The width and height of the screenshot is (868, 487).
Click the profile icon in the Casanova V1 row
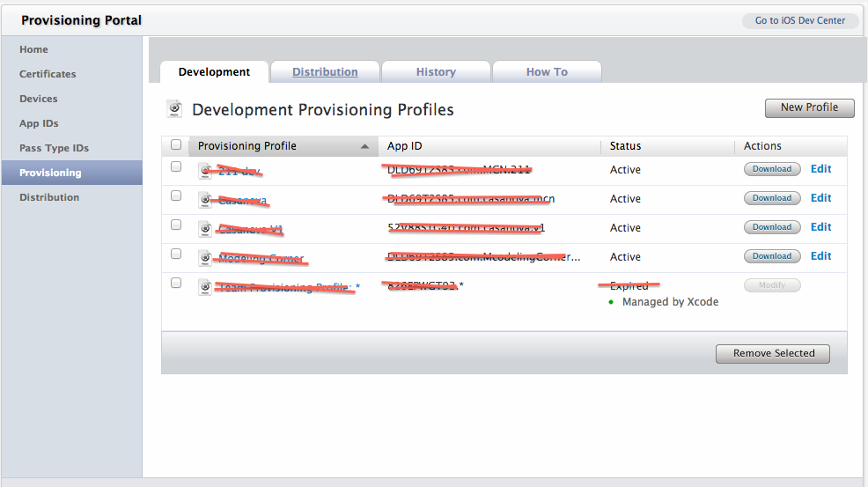pyautogui.click(x=205, y=229)
